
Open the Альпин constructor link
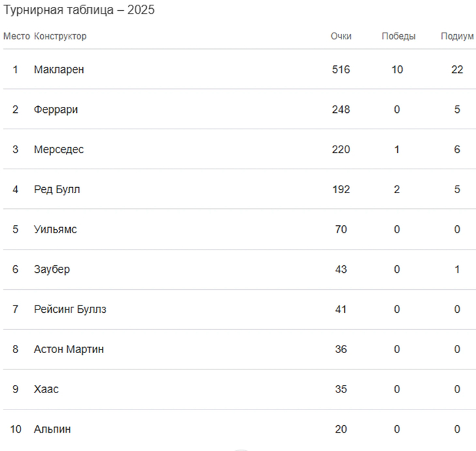click(52, 429)
